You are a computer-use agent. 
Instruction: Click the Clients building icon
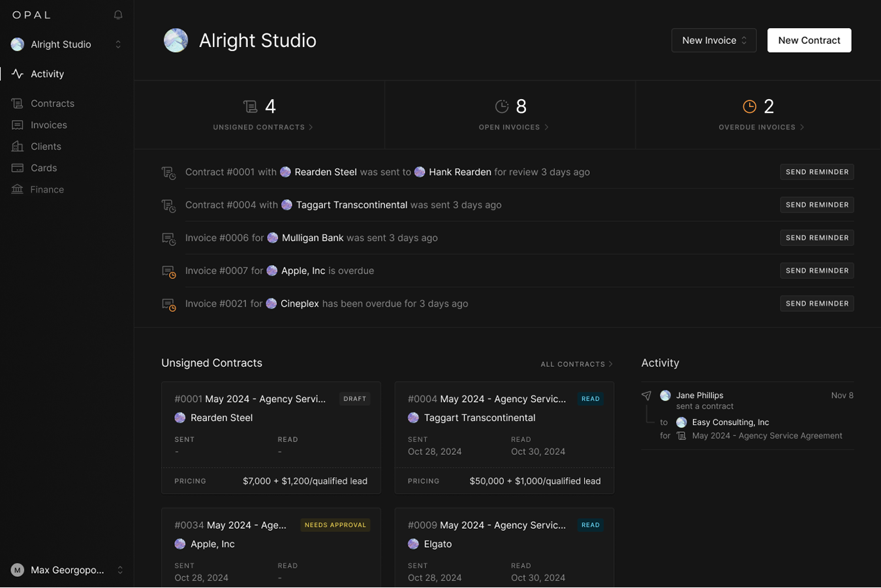click(x=18, y=146)
